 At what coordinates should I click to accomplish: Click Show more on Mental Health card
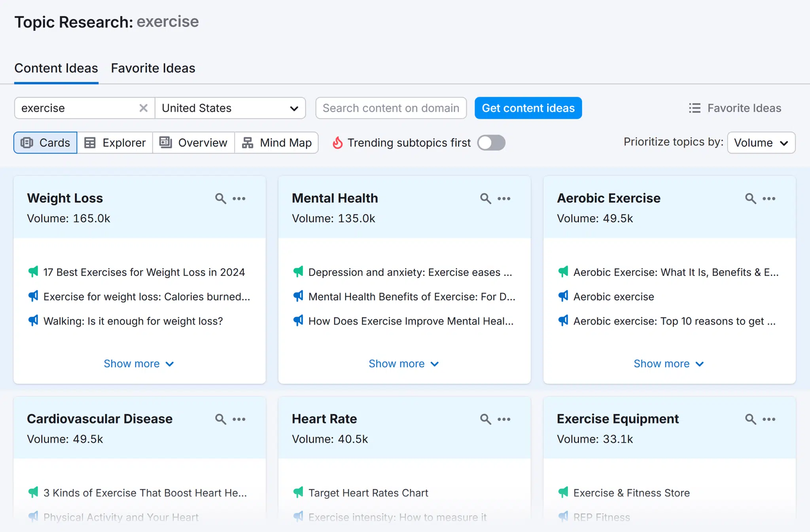[404, 363]
